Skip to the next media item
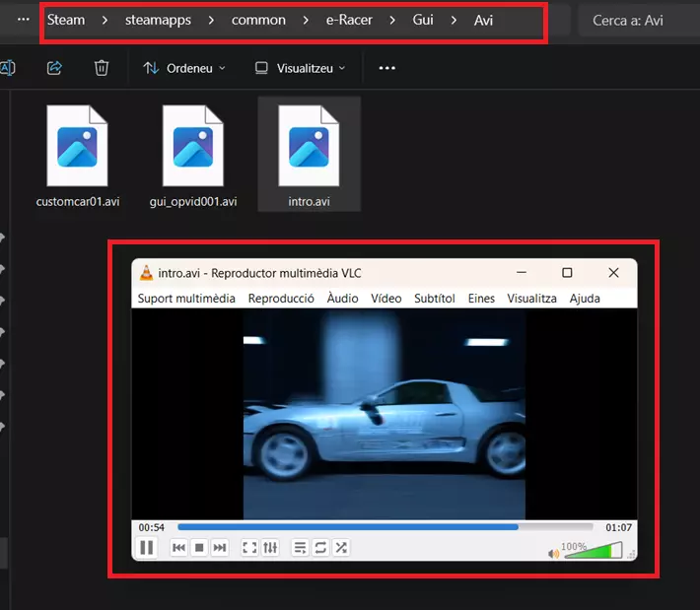 [x=220, y=548]
